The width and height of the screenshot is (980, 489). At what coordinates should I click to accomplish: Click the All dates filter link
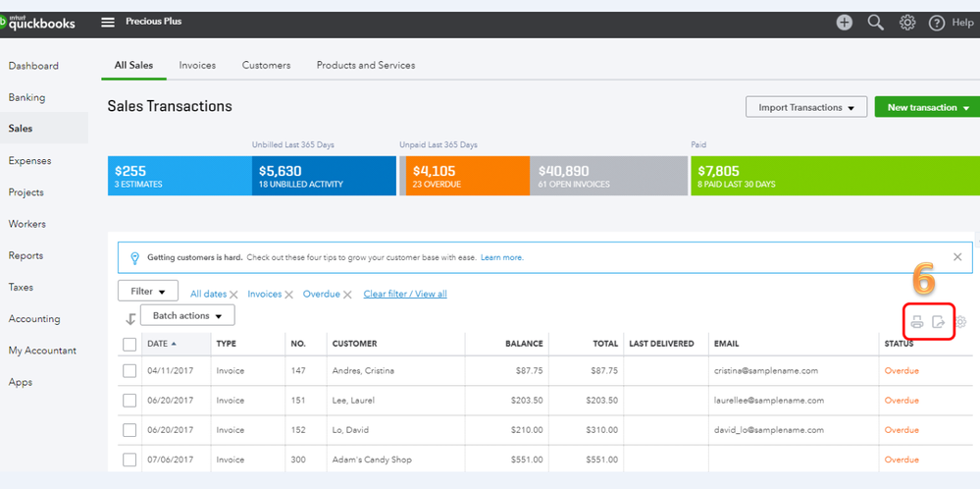click(208, 294)
